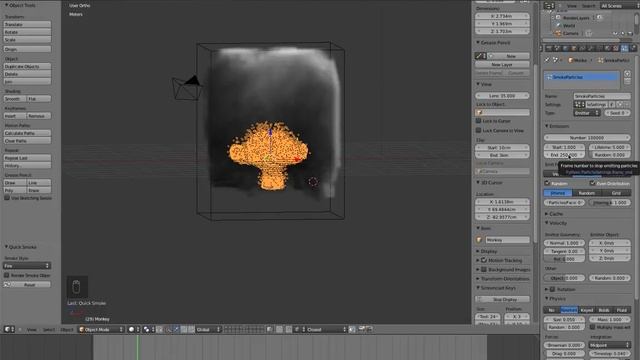The image size is (640, 360).
Task: Click the outliner editor type icon
Action: [x=549, y=6]
